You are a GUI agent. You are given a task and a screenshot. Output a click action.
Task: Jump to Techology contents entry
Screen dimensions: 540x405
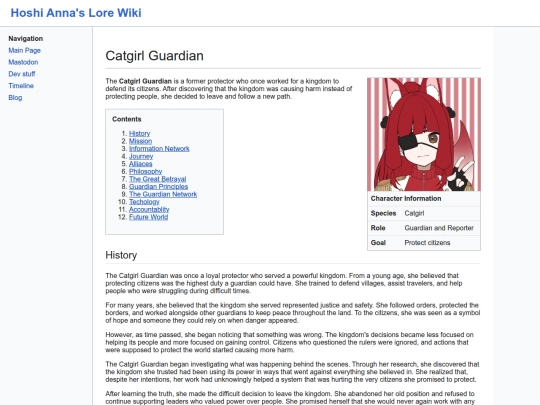144,201
